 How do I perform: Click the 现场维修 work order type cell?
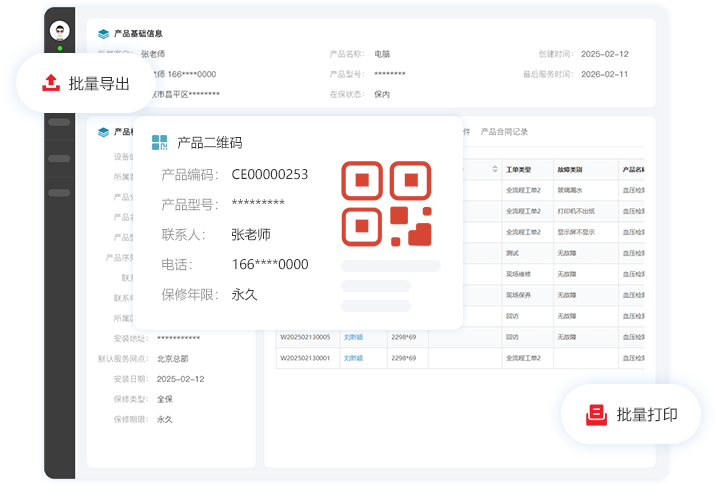519,274
